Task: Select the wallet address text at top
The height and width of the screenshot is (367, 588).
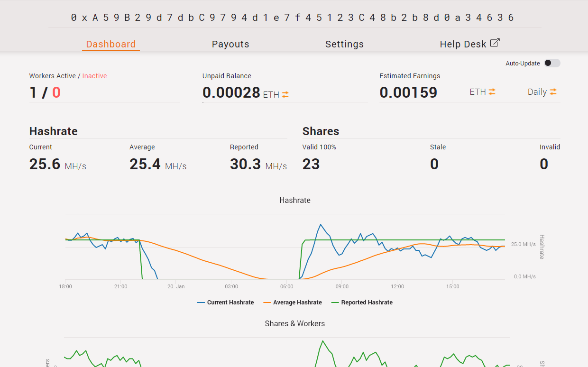Action: pos(293,18)
